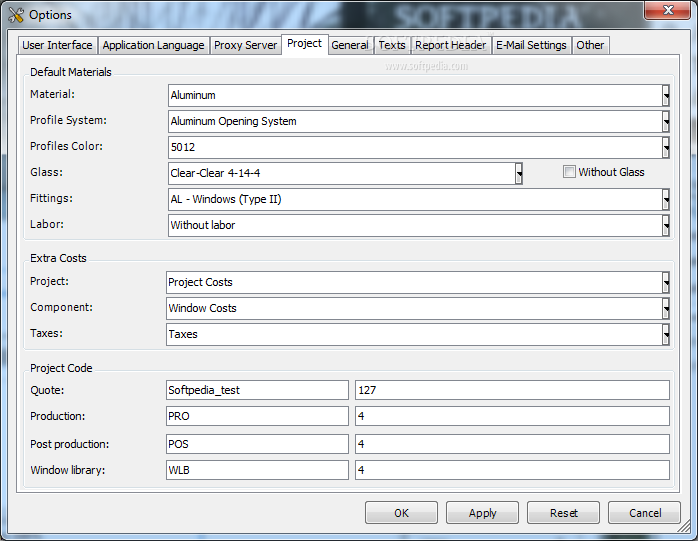The width and height of the screenshot is (698, 541).
Task: Click the Production prefix field PRO
Action: tap(257, 416)
